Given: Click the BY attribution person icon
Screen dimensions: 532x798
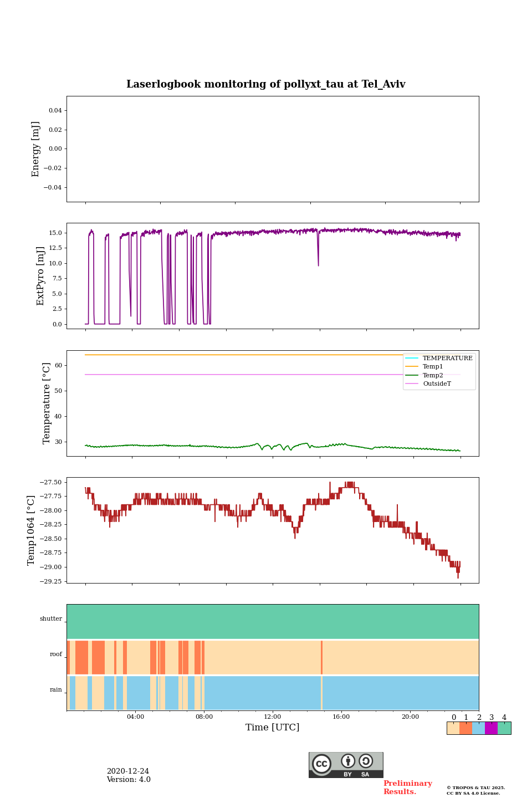Looking at the screenshot, I should tap(348, 761).
